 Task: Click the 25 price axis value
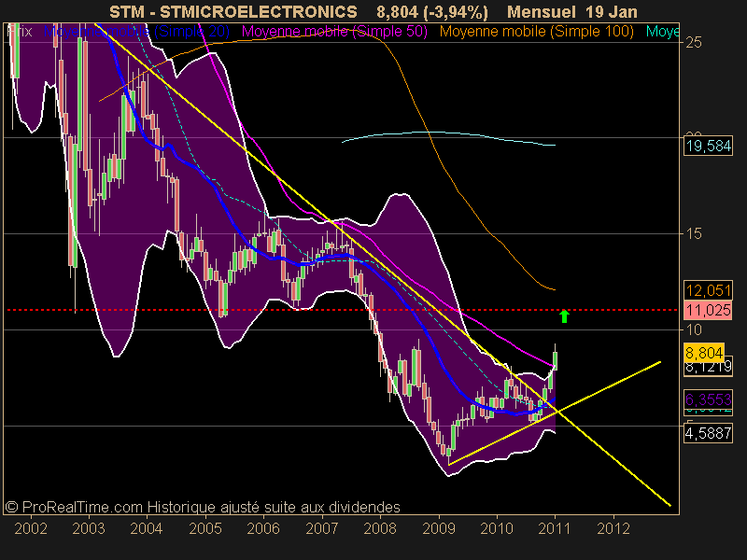click(694, 42)
